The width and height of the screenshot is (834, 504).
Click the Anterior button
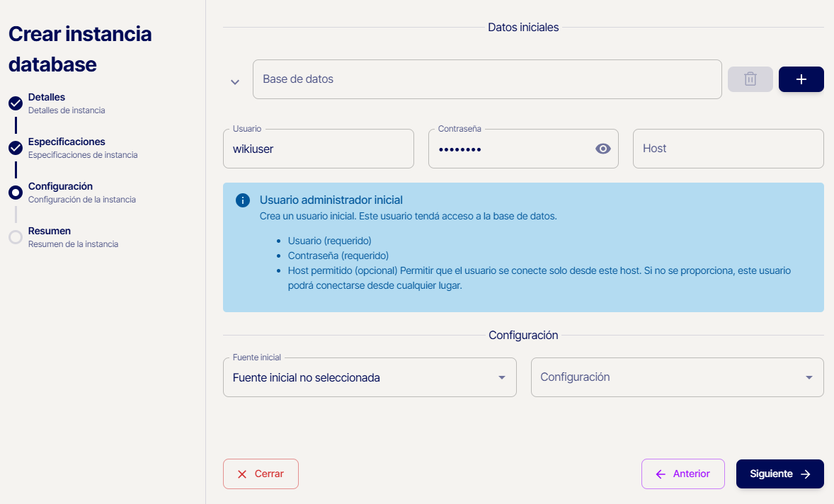pos(682,474)
